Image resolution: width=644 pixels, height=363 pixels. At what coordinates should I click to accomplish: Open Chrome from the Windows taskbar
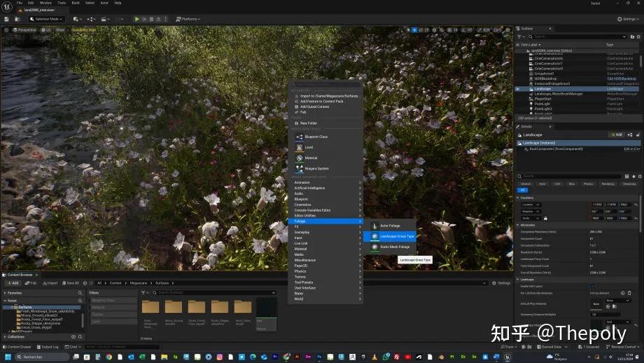click(x=108, y=357)
